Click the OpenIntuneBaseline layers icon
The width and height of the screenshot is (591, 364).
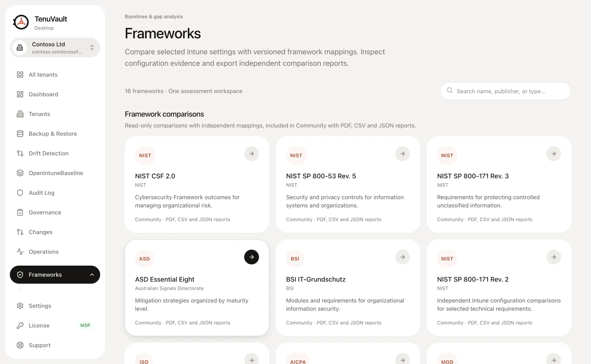tap(20, 173)
